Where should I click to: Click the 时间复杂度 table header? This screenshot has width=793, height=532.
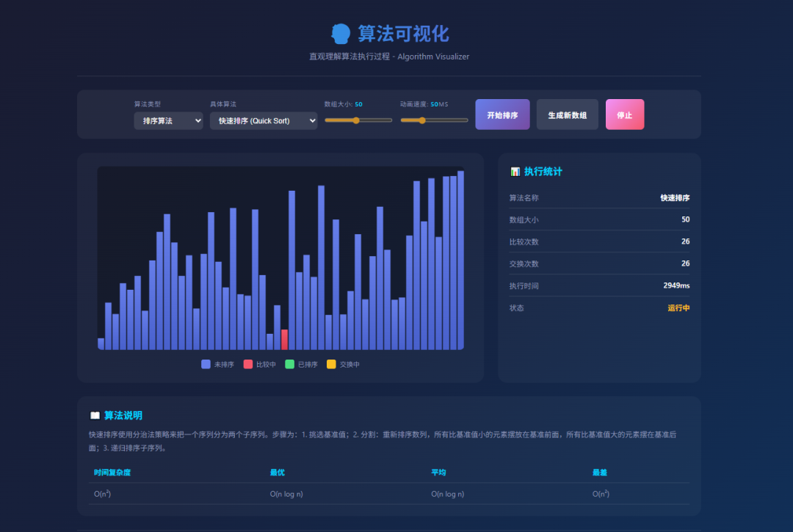coord(110,473)
